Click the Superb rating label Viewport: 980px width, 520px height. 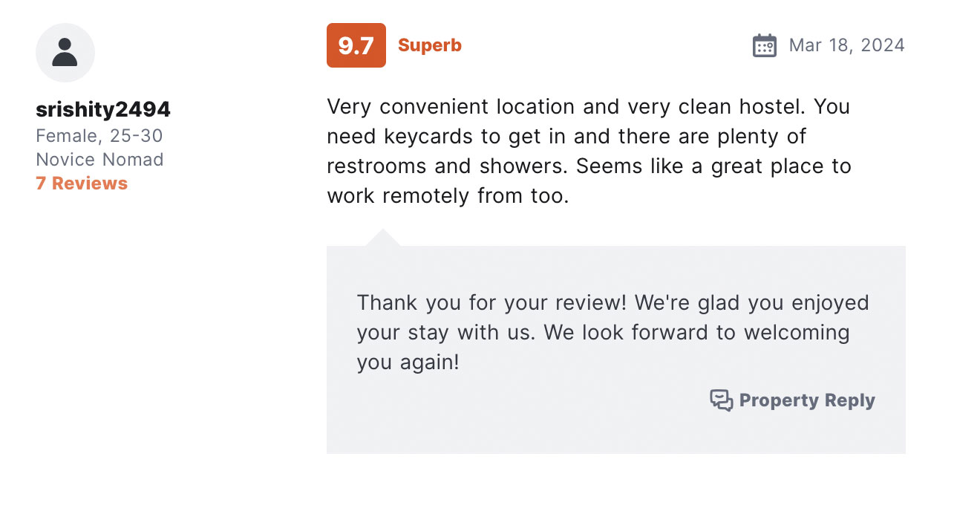430,45
